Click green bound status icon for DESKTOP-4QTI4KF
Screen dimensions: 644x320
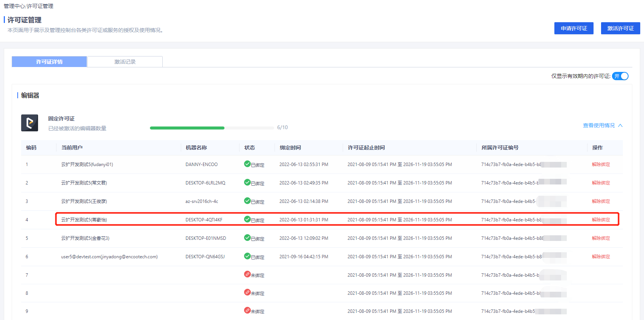(x=247, y=219)
